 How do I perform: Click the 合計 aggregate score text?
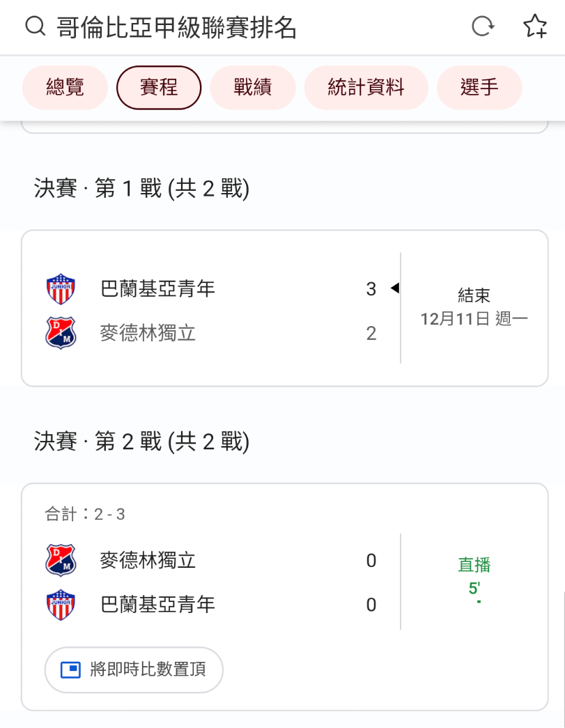point(85,515)
